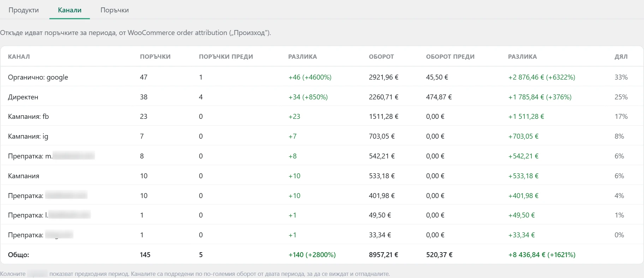644x278 pixels.
Task: Click the +2 876,46 € (+6322%) value
Action: click(x=542, y=77)
